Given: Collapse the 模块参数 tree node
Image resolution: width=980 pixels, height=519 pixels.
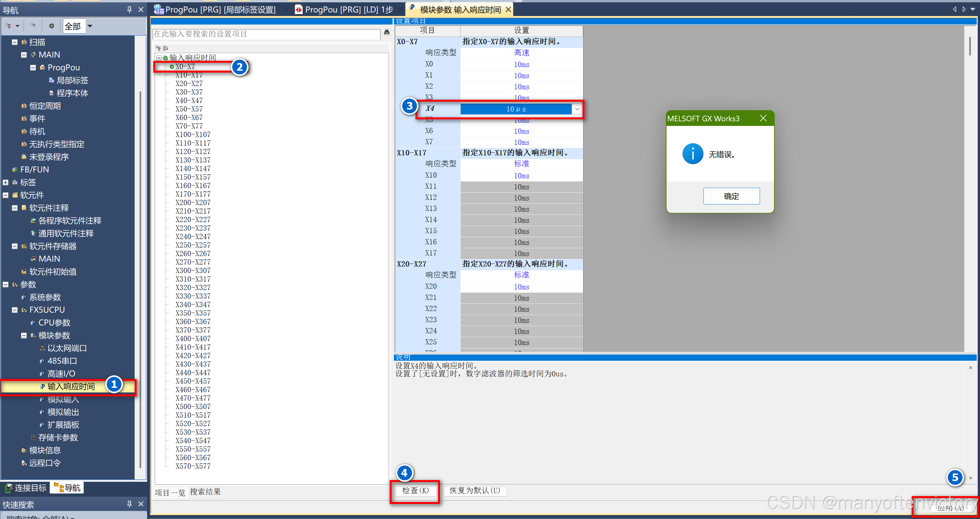Looking at the screenshot, I should pyautogui.click(x=24, y=335).
